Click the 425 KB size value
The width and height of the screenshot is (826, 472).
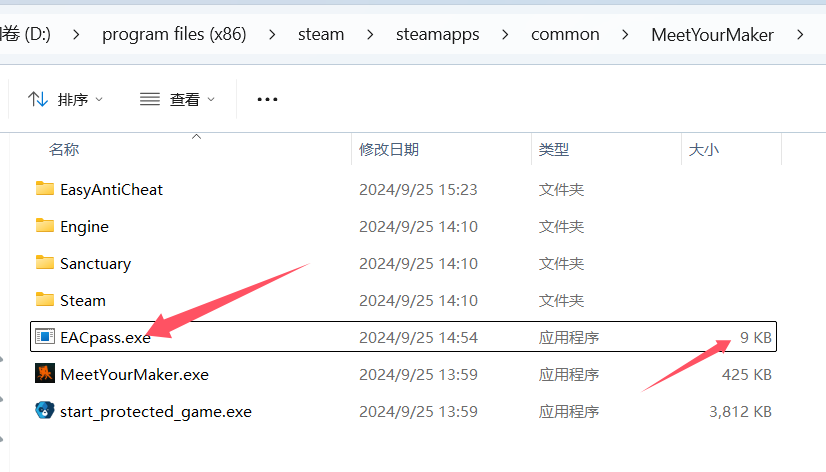[746, 375]
